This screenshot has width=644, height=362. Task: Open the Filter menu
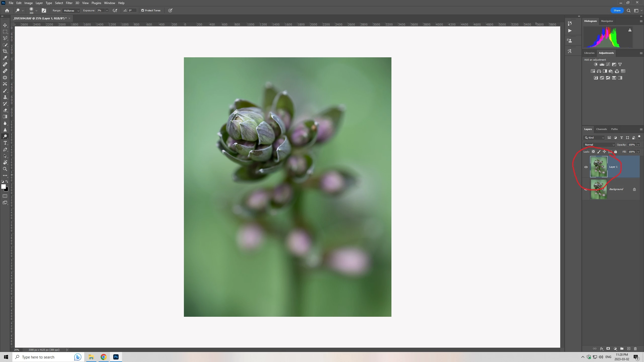coord(69,3)
